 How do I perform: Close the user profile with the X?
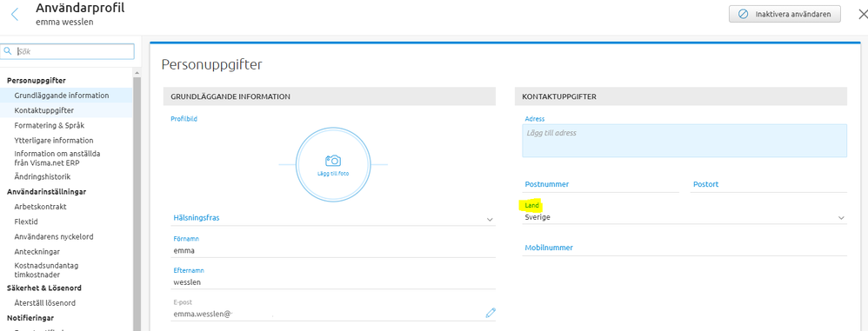(x=862, y=15)
